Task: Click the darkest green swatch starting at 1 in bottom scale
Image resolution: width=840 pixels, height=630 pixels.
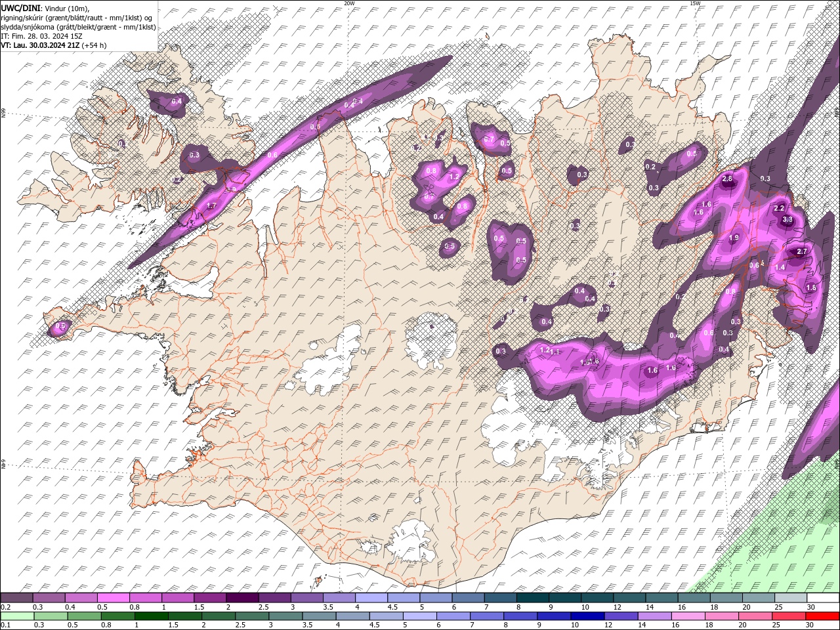Action: point(151,616)
